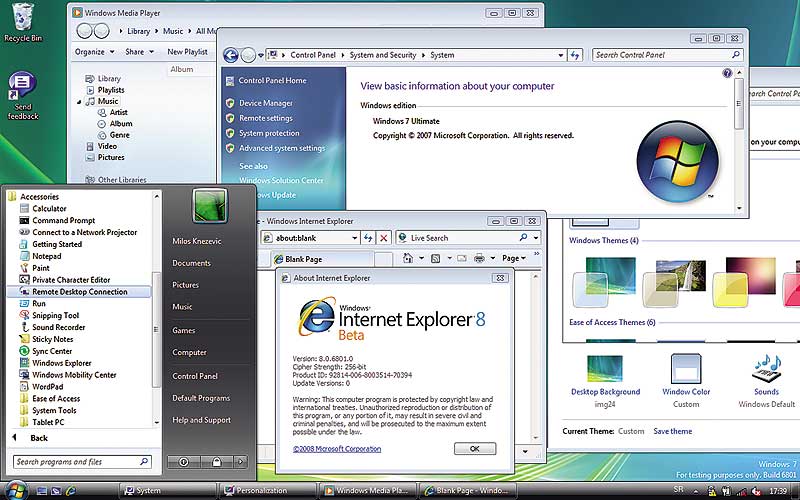Click the volume icon in system tray
Viewport: 800px width, 500px height.
click(x=757, y=491)
